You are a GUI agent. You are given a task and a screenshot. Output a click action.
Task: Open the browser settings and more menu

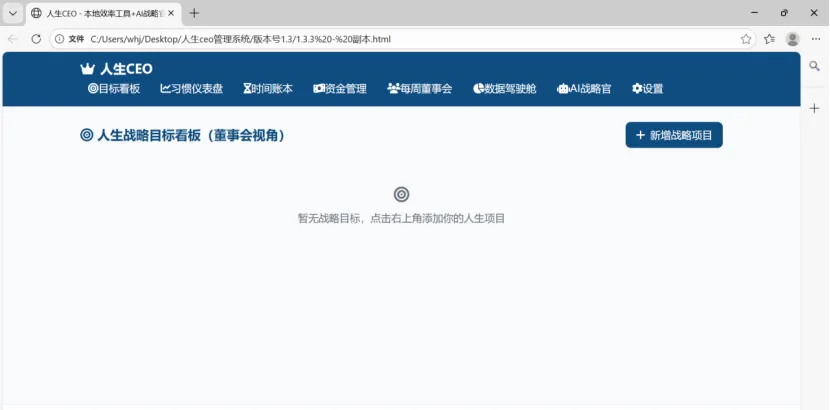815,39
